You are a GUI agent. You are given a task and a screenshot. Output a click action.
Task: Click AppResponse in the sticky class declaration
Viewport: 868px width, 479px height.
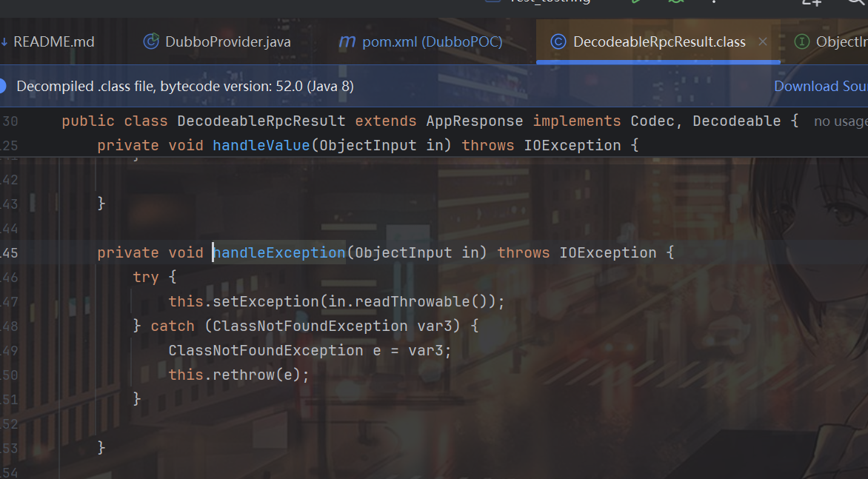pyautogui.click(x=475, y=121)
